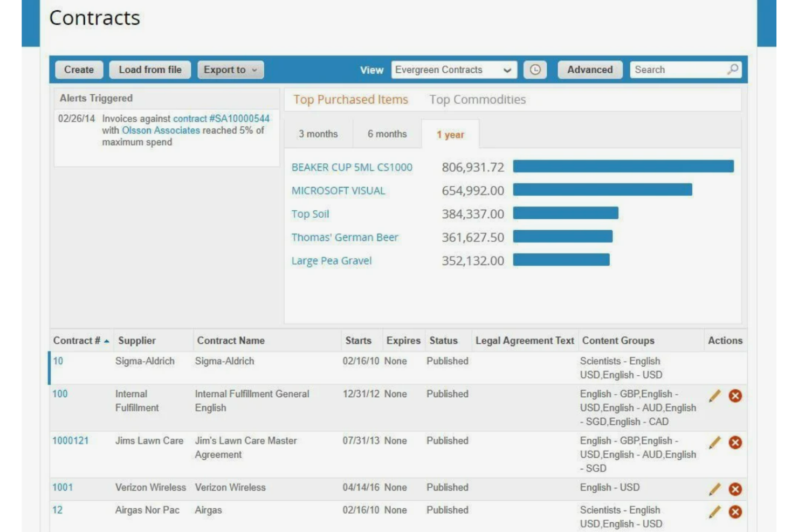Screen dimensions: 798x532
Task: Sort by Starts column header
Action: pos(358,341)
